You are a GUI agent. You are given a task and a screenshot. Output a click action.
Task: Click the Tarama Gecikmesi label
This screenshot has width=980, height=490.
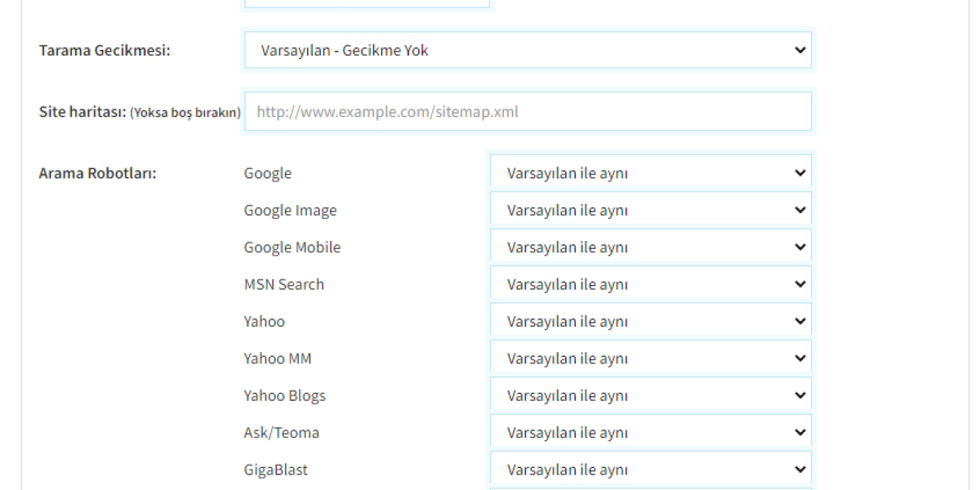[x=105, y=51]
